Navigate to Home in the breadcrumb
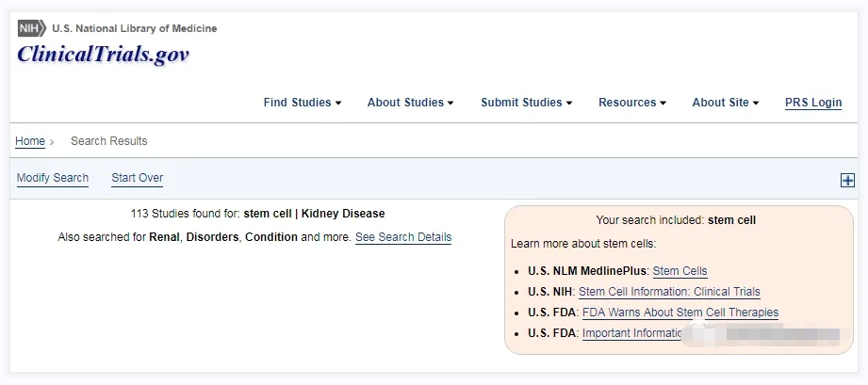 pos(30,141)
